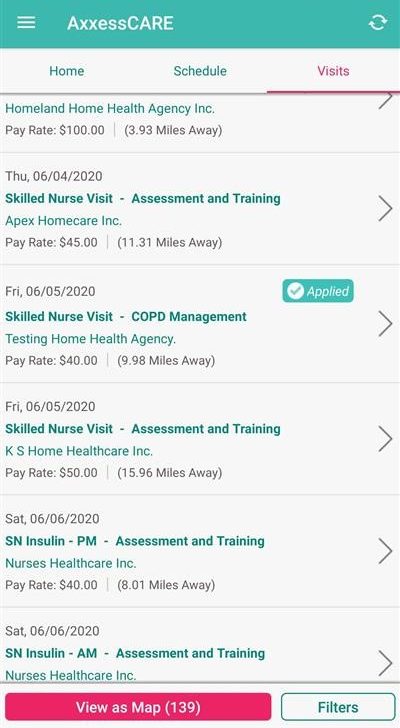Select Skilled Nurse Visit COPD Management title

point(126,317)
